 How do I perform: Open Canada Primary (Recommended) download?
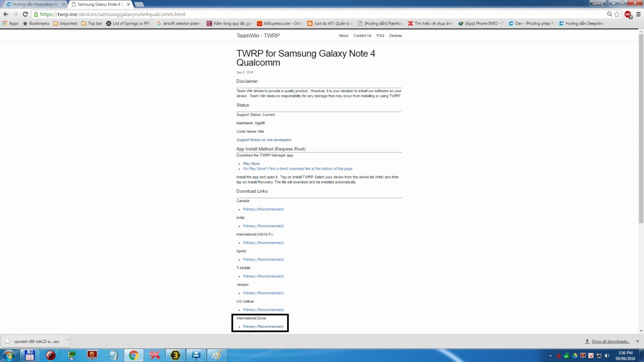tap(263, 209)
